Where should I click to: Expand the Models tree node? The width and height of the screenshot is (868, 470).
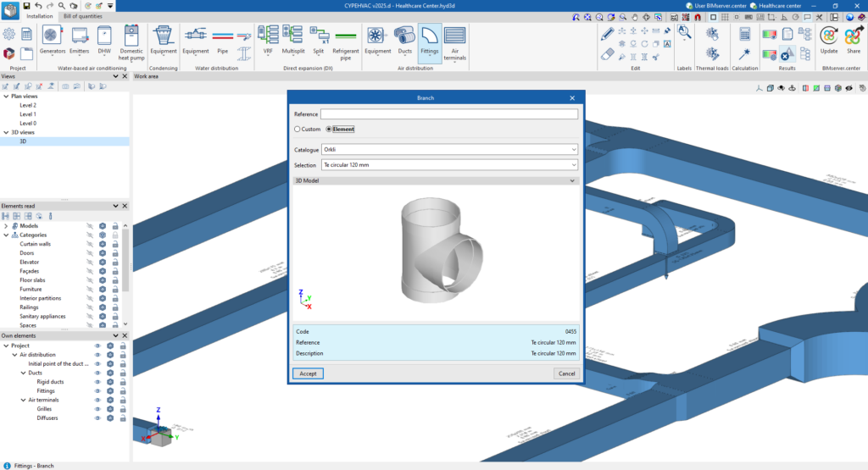[x=6, y=226]
